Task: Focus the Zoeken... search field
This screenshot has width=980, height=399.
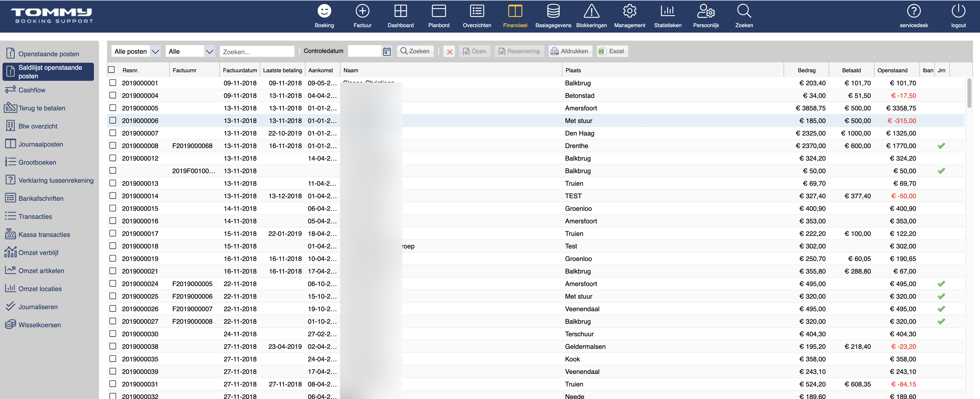Action: tap(257, 52)
